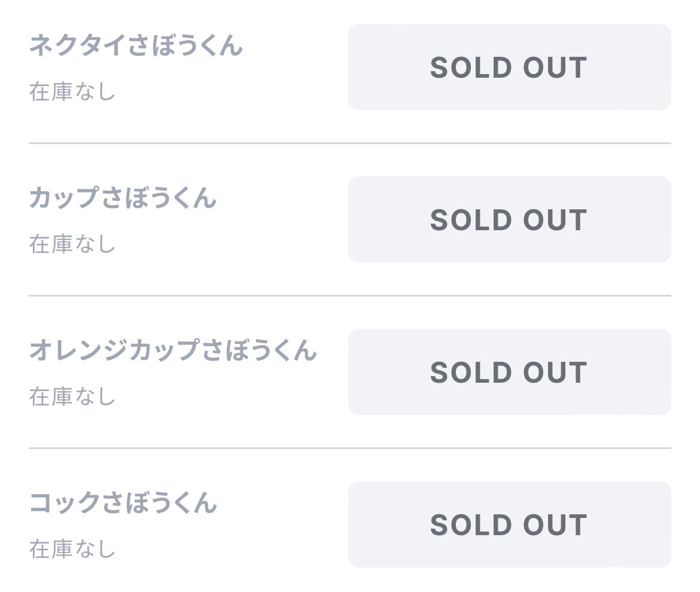Click the コック text in the last product name
This screenshot has width=700, height=592.
(x=65, y=503)
